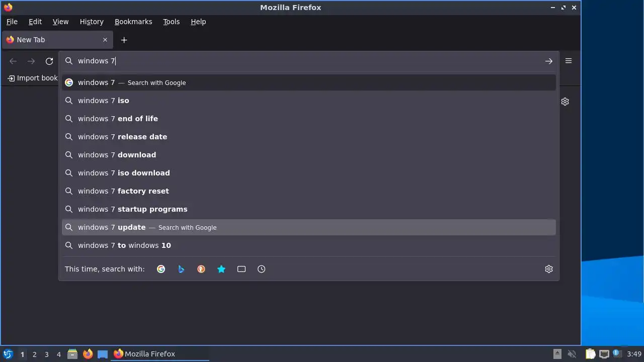644x362 pixels.
Task: Click highlighted 'windows 7 update' suggestion
Action: (x=309, y=227)
